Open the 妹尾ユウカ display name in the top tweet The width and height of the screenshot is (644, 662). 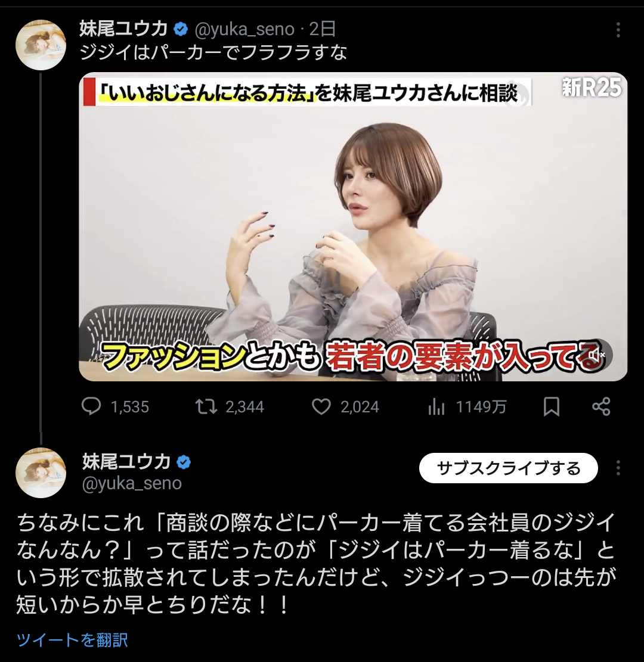pos(123,29)
